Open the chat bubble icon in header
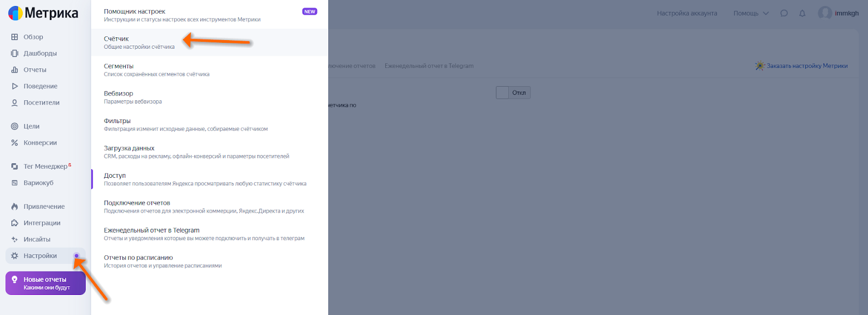The image size is (868, 315). (784, 13)
